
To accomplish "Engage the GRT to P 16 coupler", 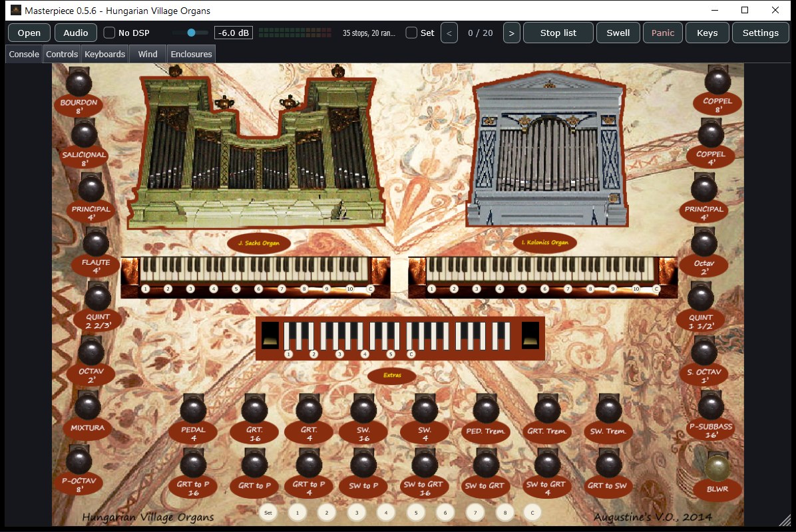I will 193,464.
